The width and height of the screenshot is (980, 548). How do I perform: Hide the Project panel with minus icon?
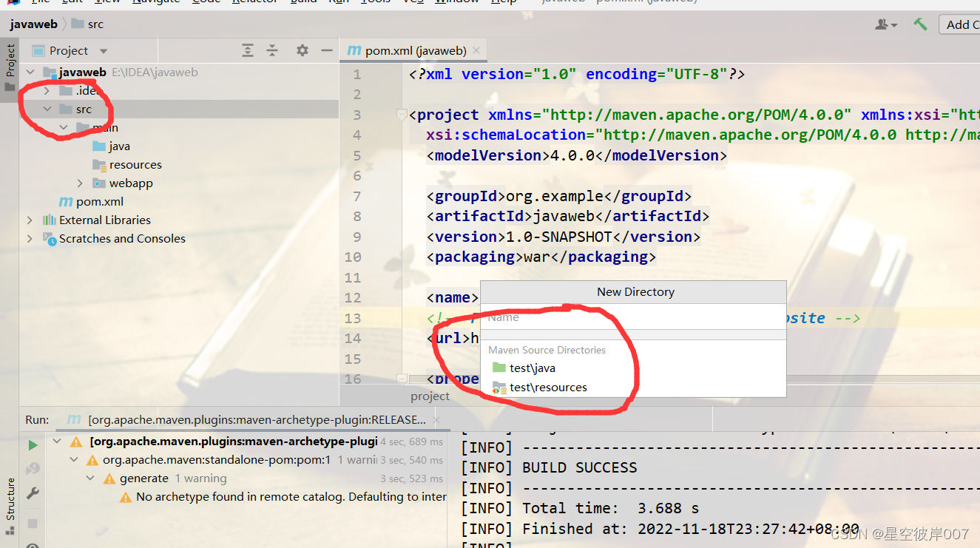coord(326,50)
